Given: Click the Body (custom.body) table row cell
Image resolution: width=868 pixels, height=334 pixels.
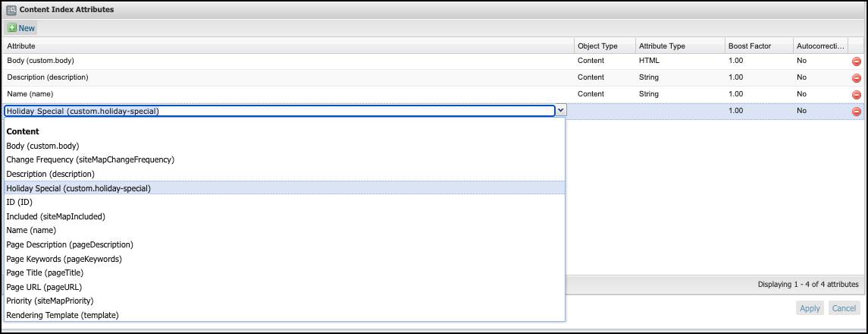Looking at the screenshot, I should 288,61.
